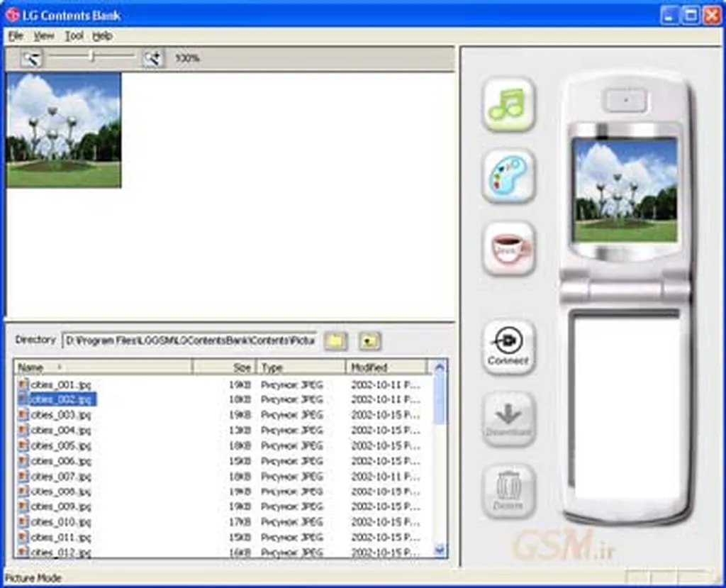Open the picture palette panel
Viewport: 726px width, 588px height.
coord(508,175)
